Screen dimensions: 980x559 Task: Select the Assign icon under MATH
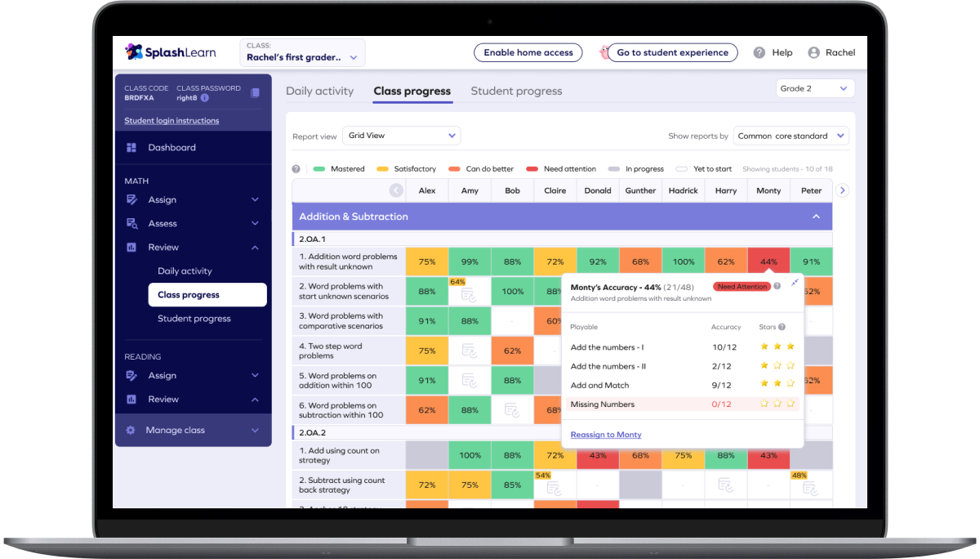coord(131,199)
